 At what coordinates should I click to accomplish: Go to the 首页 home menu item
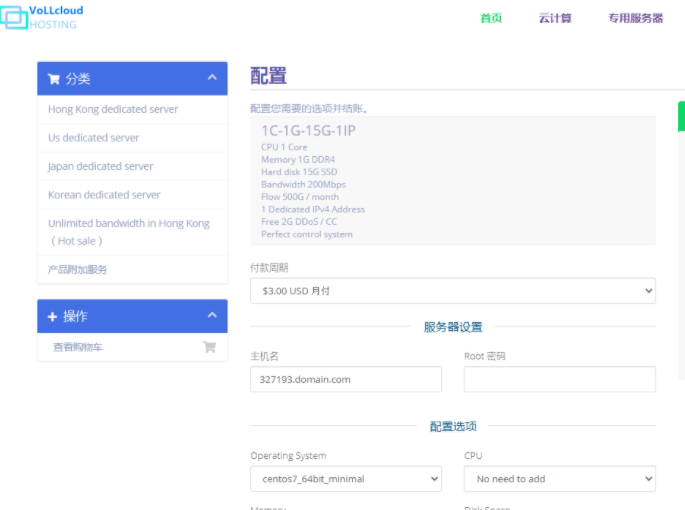click(x=491, y=18)
